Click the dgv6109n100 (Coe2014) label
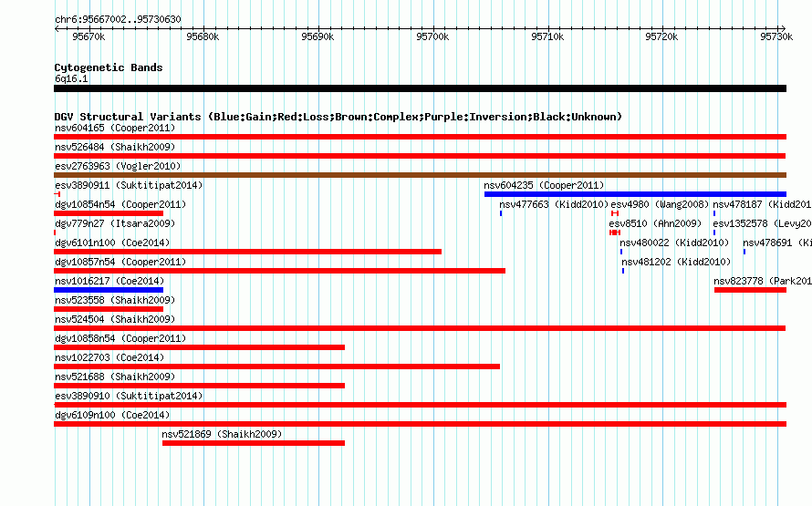 tap(112, 415)
